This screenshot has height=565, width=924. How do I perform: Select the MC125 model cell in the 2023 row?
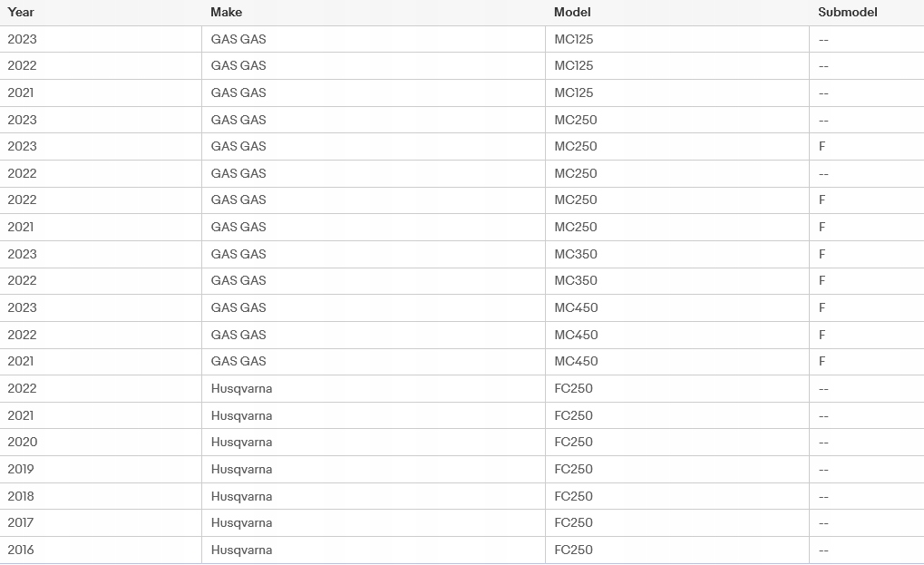point(573,39)
